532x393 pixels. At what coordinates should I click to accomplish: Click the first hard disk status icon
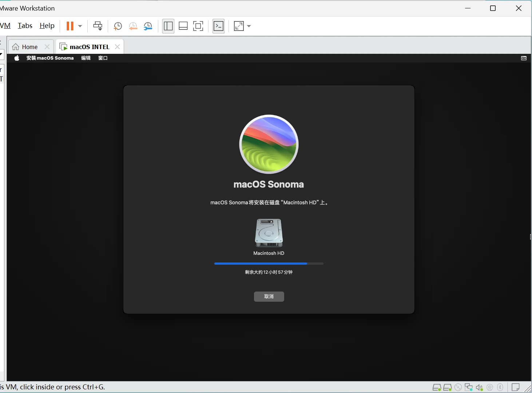tap(437, 388)
